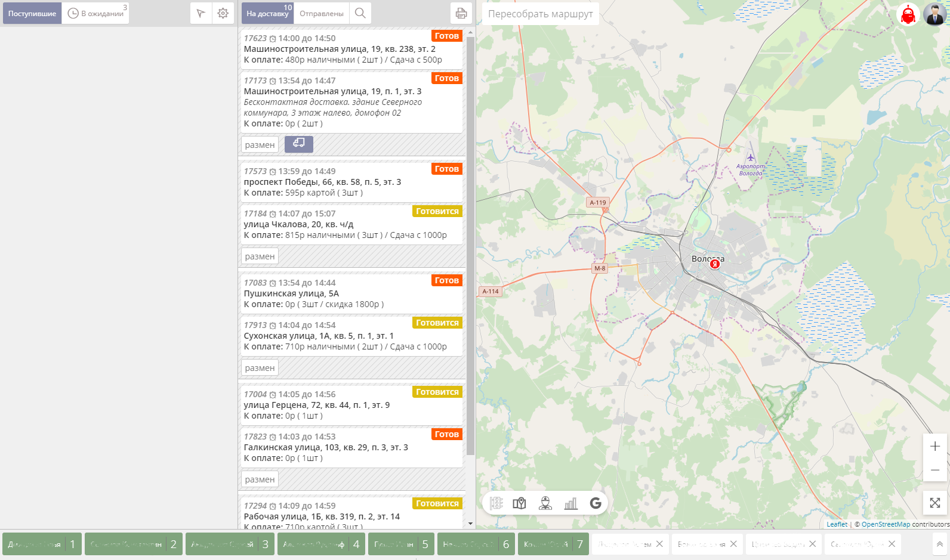This screenshot has height=560, width=950.
Task: Open statistics bar chart icon on map
Action: 570,503
